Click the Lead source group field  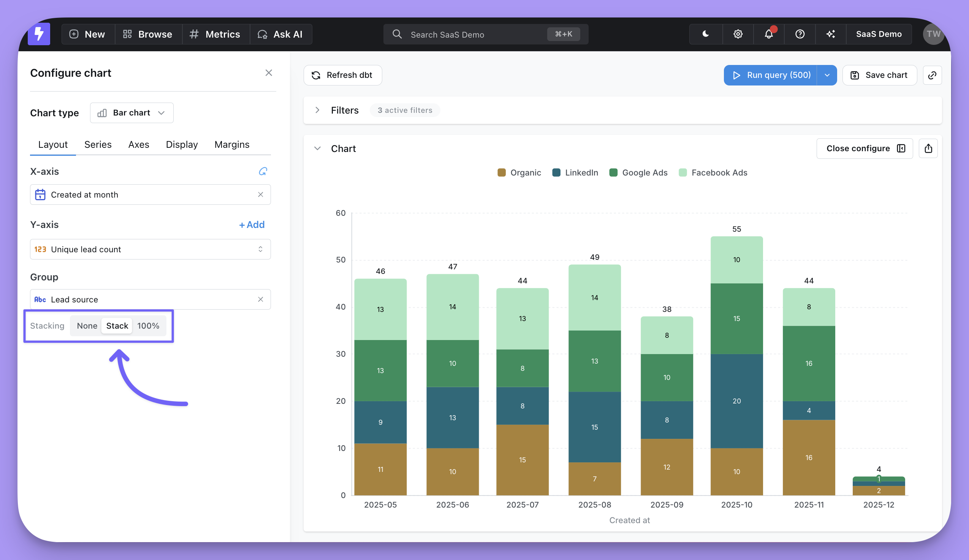[150, 299]
